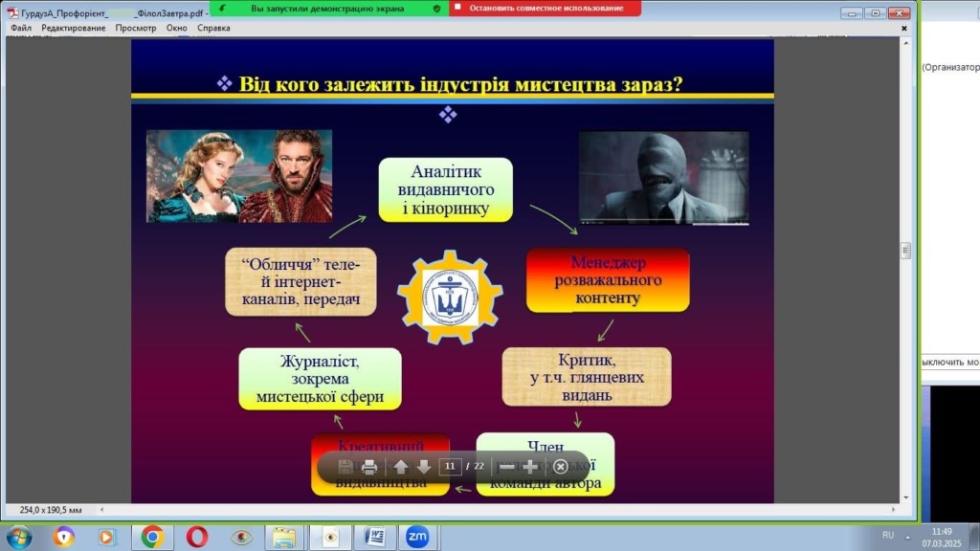Click the page size text 254,0 x 190,5 мм
The height and width of the screenshot is (551, 980).
[x=51, y=510]
